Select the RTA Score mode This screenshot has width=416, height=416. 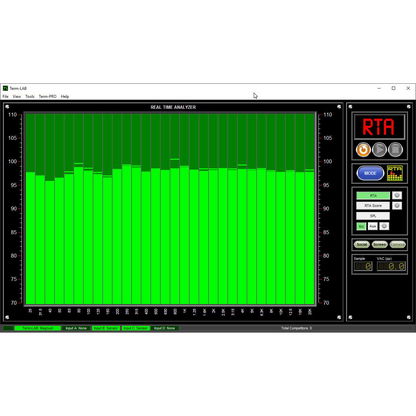[x=373, y=206]
